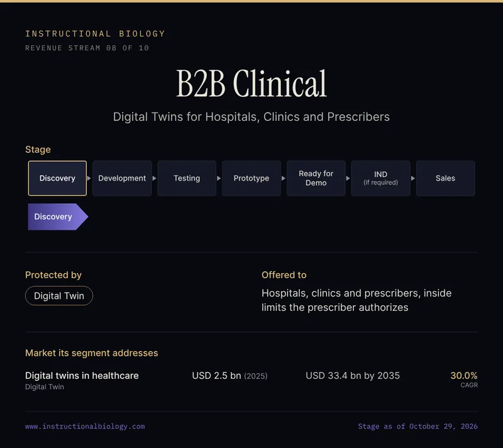
Task: Click the Digital Twins for Hospitals subtitle
Action: click(251, 117)
